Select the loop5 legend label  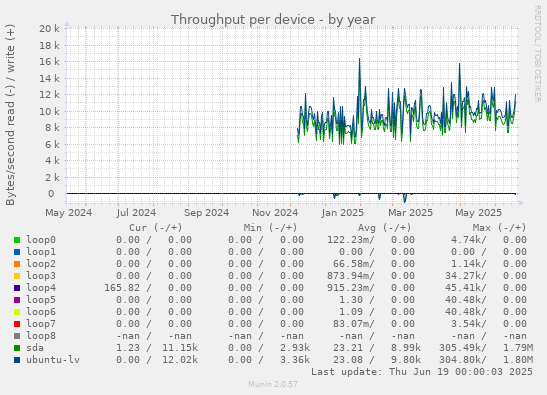point(41,300)
